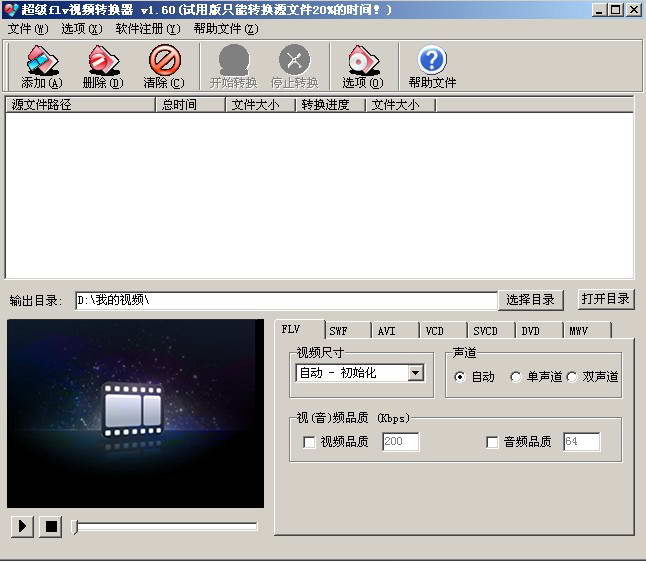Click the 清除 (Clear) list toolbar icon
Screen dimensions: 646x562
coord(163,62)
